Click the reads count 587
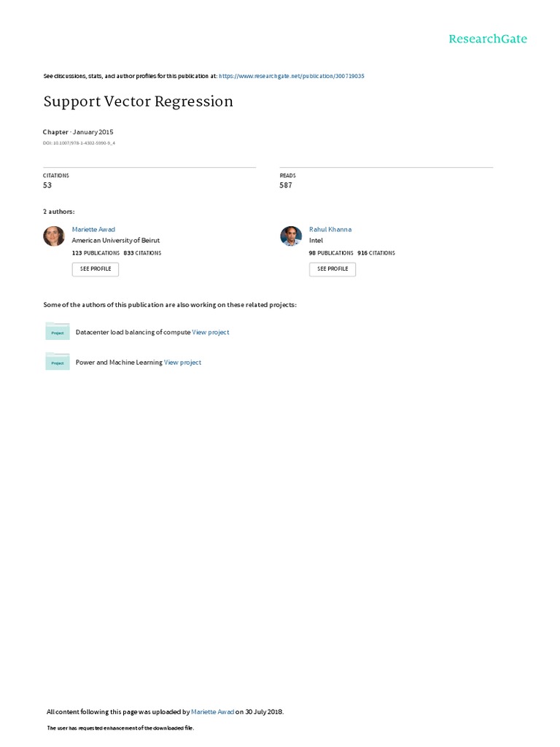 click(286, 185)
